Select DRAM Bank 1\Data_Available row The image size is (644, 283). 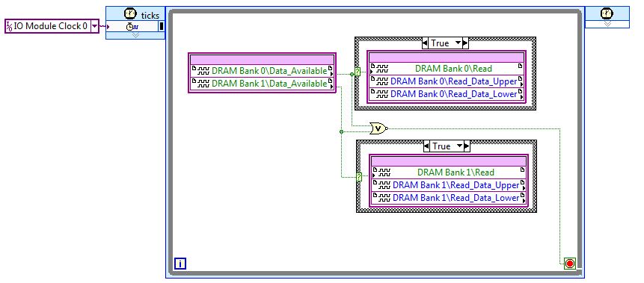tap(263, 84)
